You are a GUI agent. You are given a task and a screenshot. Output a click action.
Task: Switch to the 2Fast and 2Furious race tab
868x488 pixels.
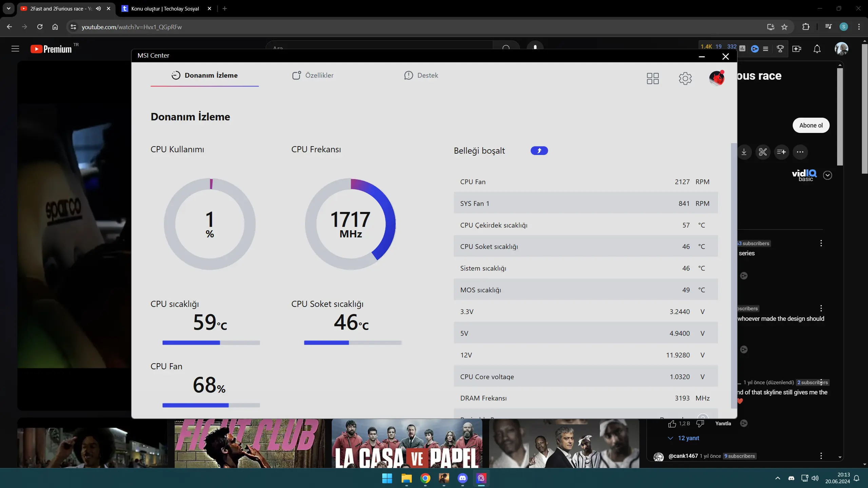coord(61,8)
